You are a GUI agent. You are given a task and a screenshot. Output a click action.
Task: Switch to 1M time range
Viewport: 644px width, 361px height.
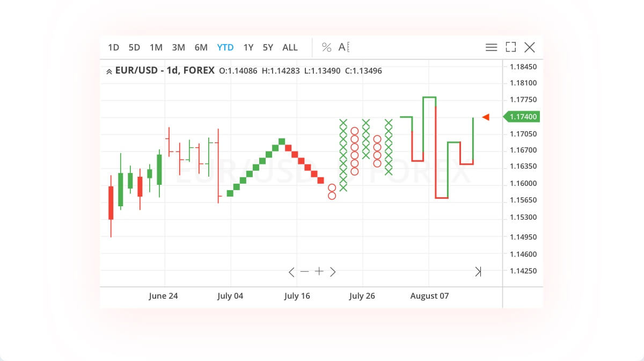156,47
